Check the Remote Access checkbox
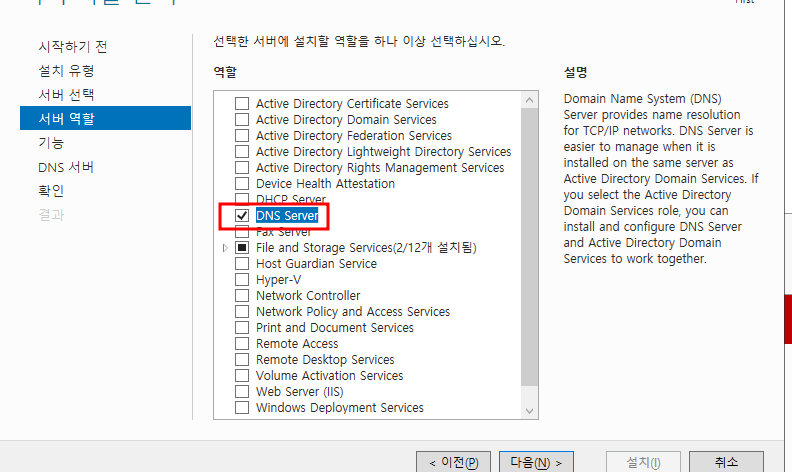 coord(242,344)
